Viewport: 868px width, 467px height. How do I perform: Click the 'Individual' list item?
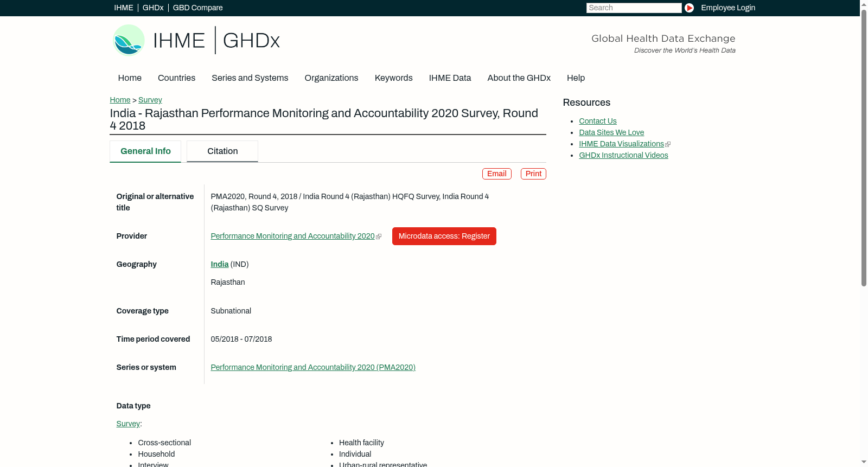click(x=355, y=454)
